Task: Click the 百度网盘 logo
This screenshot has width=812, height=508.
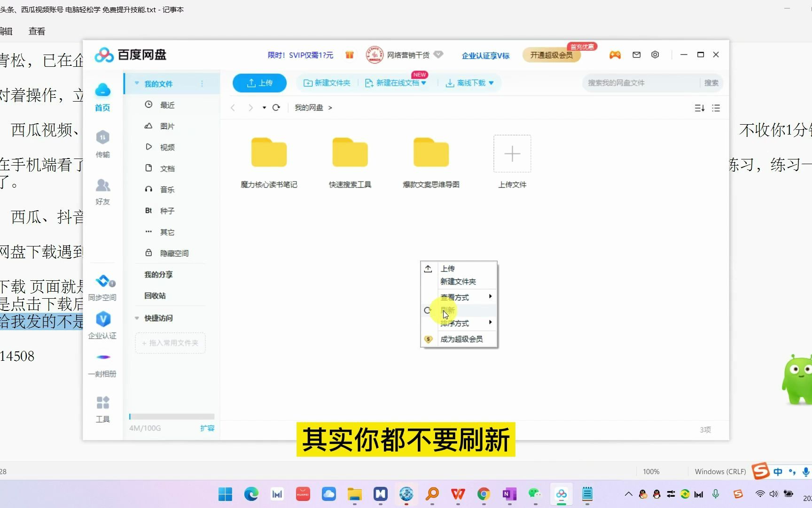Action: (131, 55)
